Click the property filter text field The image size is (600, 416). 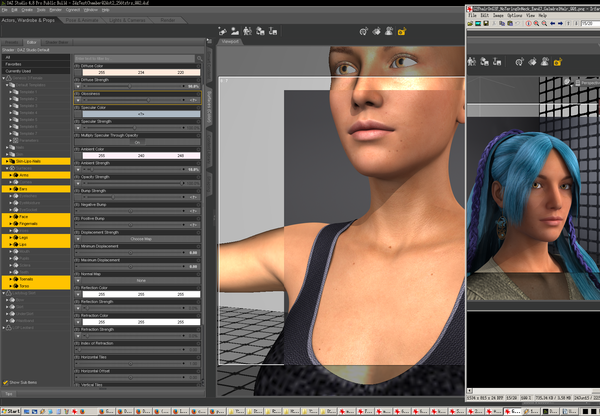coord(135,59)
